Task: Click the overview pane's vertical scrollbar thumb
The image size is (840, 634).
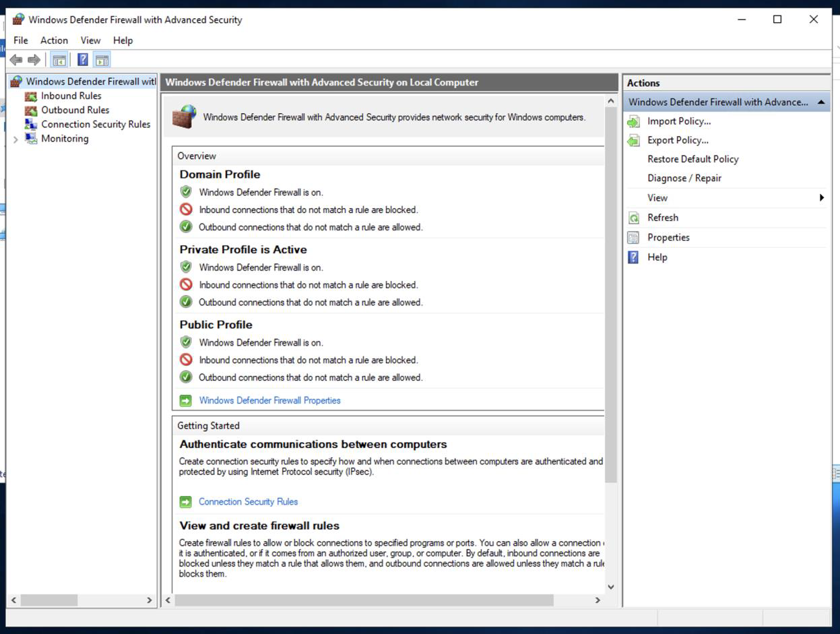Action: (611, 295)
